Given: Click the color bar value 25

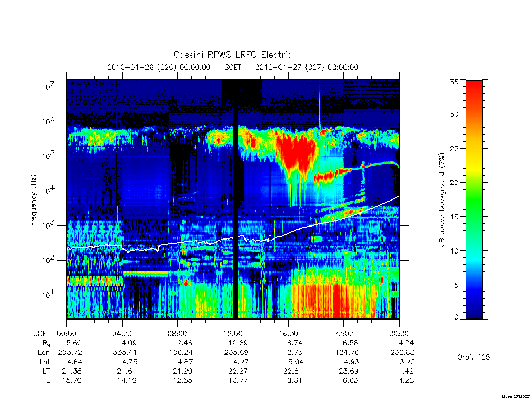Looking at the screenshot, I should [x=454, y=148].
